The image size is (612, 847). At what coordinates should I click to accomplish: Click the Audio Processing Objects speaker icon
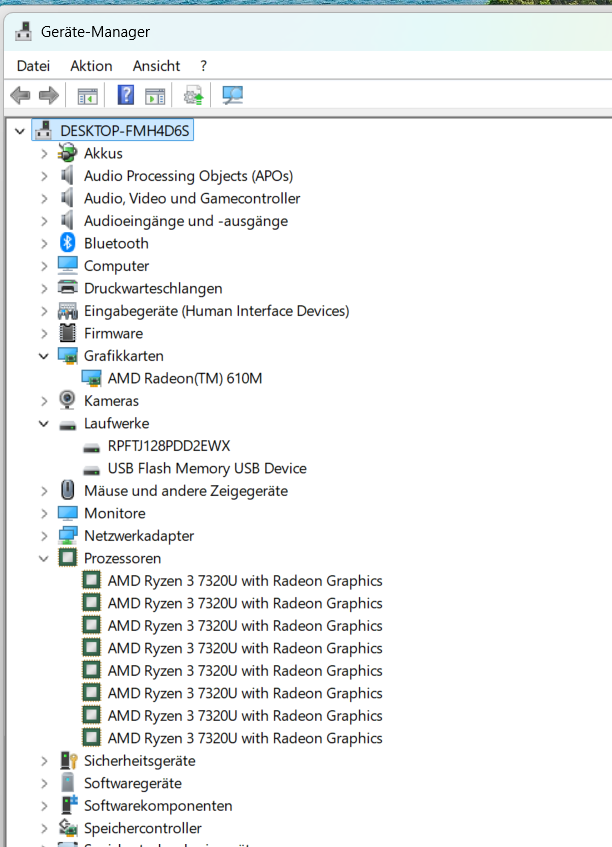(67, 176)
